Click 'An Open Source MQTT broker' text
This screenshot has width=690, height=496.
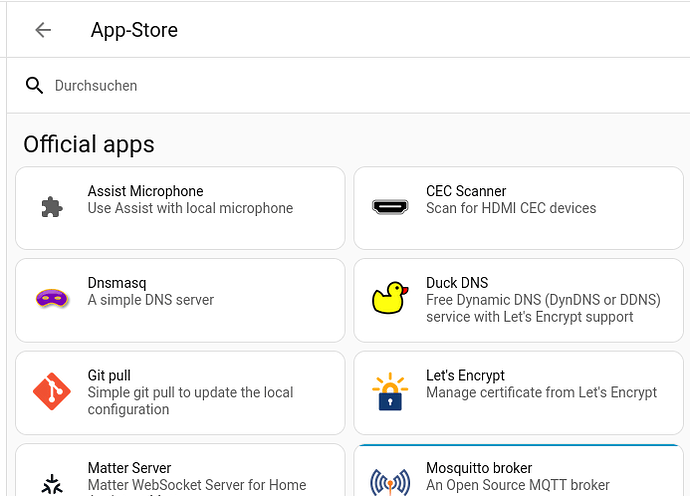coord(518,485)
